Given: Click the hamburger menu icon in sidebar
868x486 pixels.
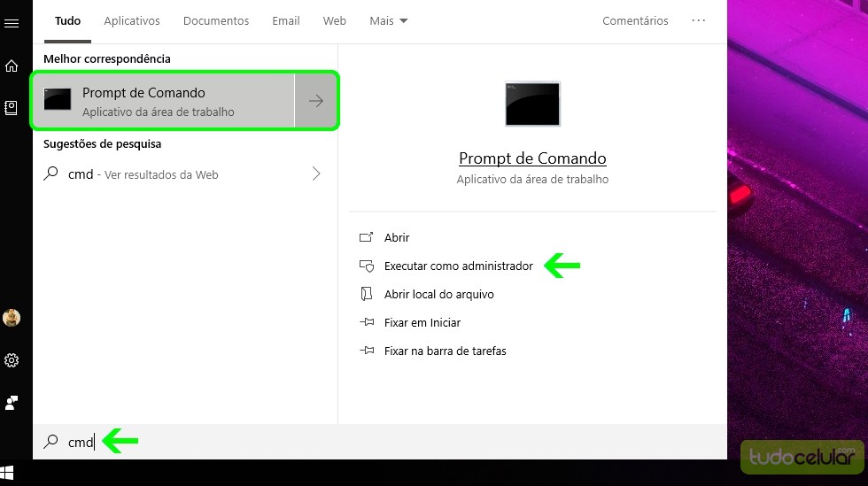Looking at the screenshot, I should pyautogui.click(x=12, y=23).
